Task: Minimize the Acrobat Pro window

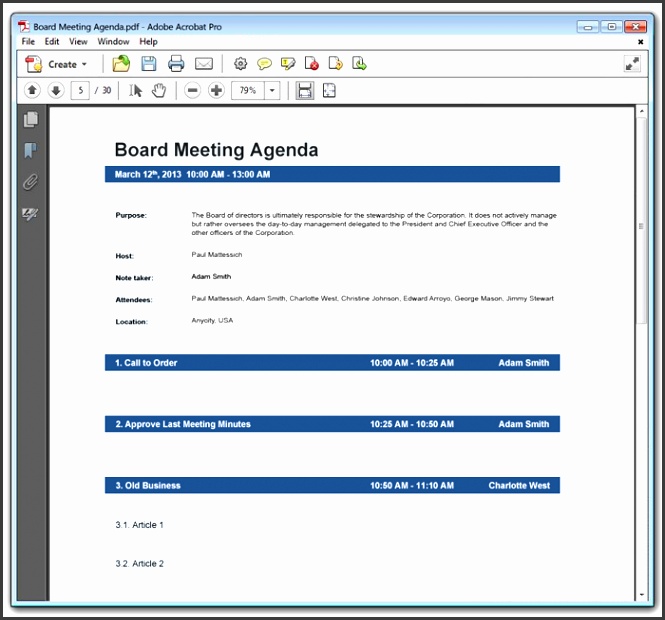Action: tap(587, 27)
